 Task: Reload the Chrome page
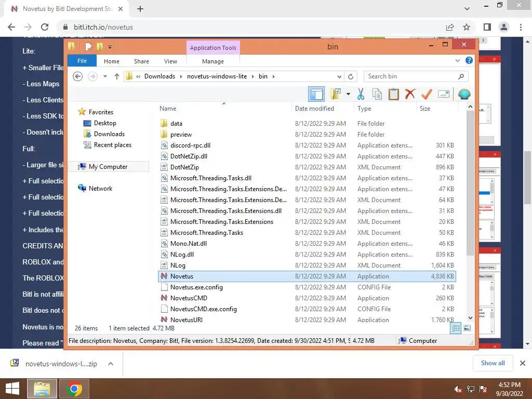click(x=45, y=27)
